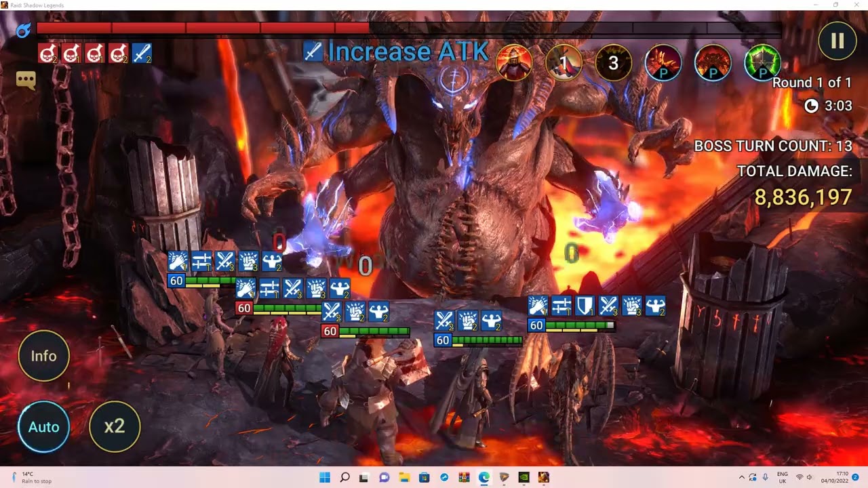Click the shield buff icon on rightmost champion
This screenshot has height=488, width=868.
click(x=585, y=306)
